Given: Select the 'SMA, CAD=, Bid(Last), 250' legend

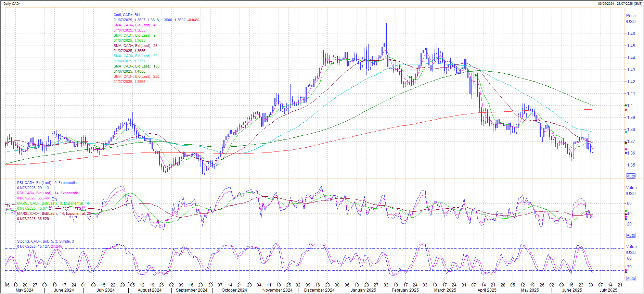Looking at the screenshot, I should point(137,76).
